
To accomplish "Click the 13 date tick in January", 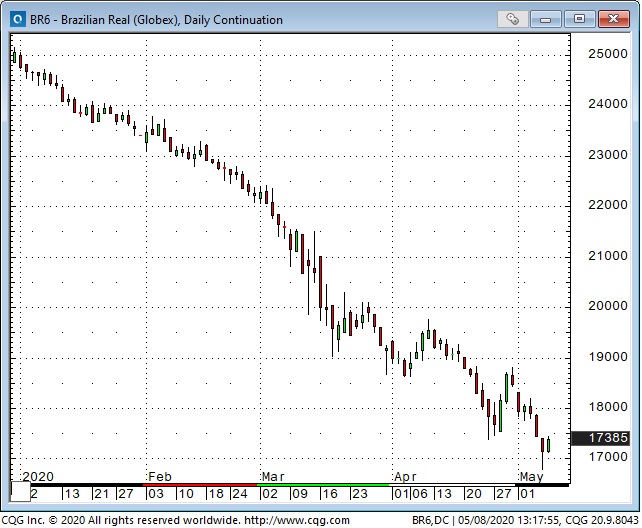I will pyautogui.click(x=72, y=494).
